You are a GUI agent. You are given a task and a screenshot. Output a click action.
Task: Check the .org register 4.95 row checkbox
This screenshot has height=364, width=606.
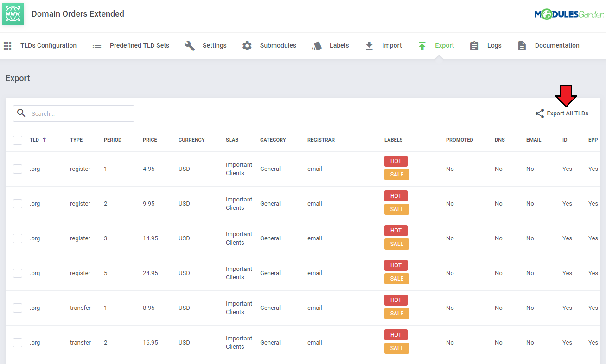coord(18,169)
